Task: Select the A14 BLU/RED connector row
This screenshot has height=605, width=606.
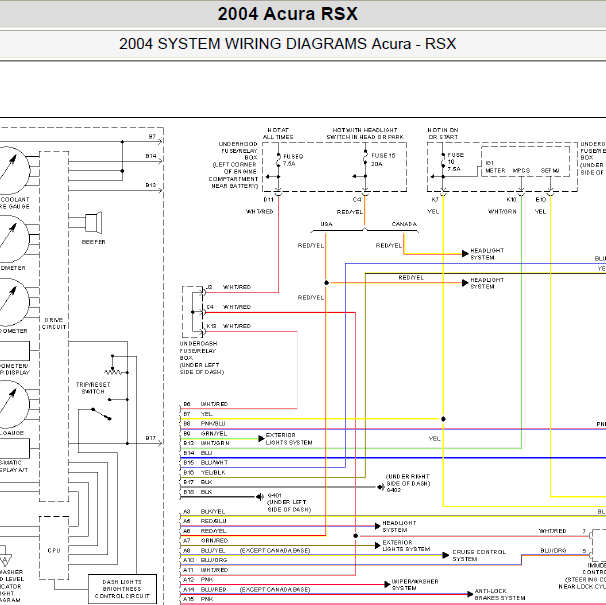Action: coord(205,590)
